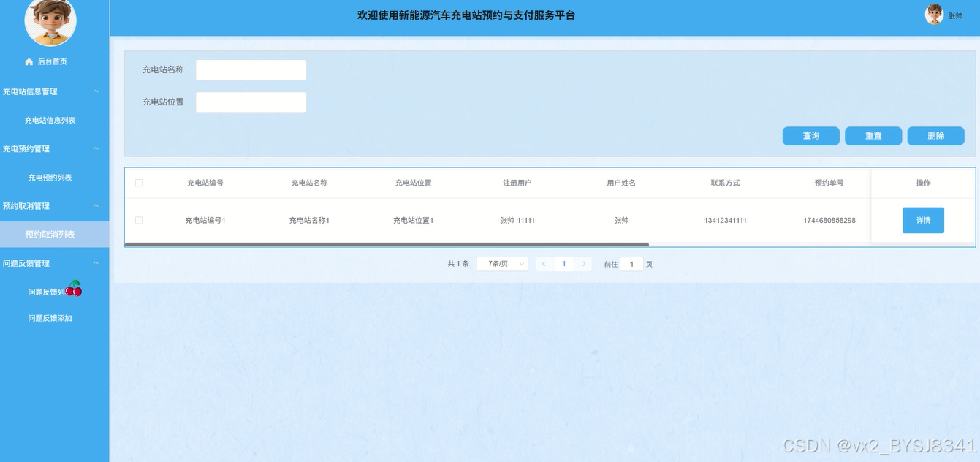Viewport: 980px width, 462px height.
Task: Click the cherry icon in sidebar
Action: (x=74, y=289)
